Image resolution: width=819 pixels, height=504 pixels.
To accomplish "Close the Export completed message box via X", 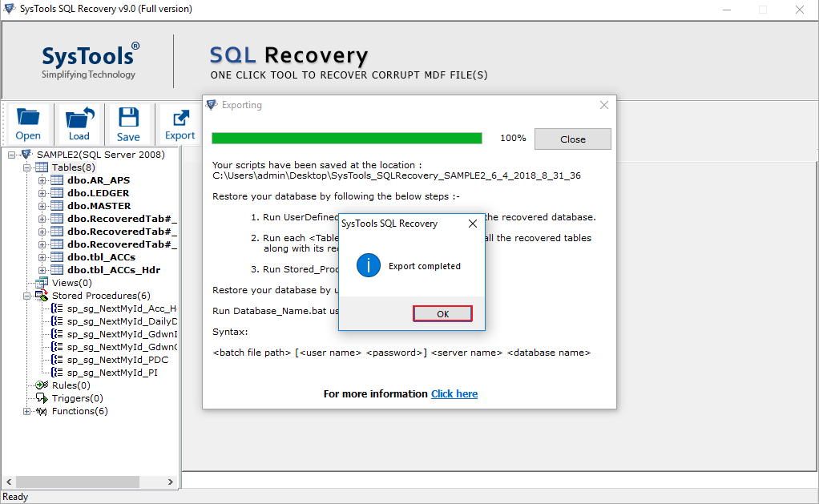I will pyautogui.click(x=473, y=224).
